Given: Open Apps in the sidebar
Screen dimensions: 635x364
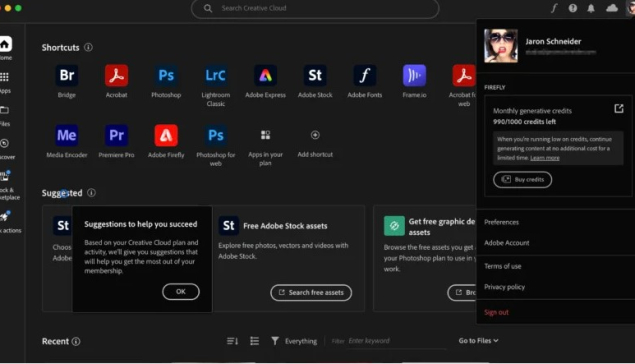Looking at the screenshot, I should click(x=5, y=77).
